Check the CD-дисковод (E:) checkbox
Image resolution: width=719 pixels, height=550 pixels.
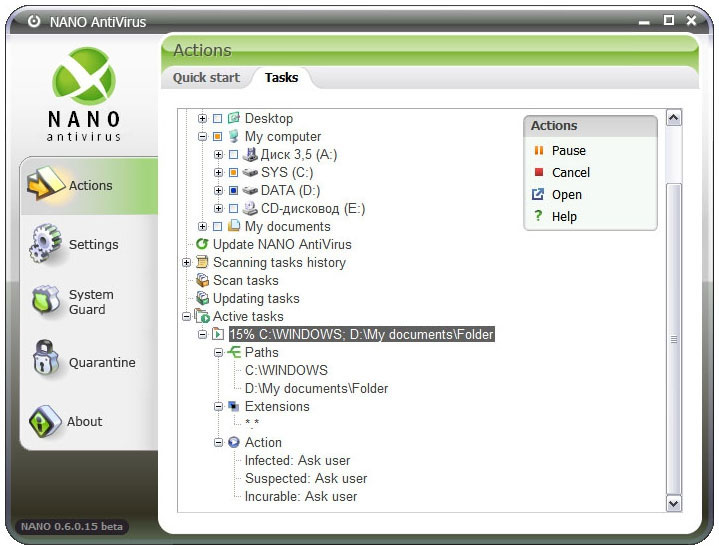coord(233,209)
